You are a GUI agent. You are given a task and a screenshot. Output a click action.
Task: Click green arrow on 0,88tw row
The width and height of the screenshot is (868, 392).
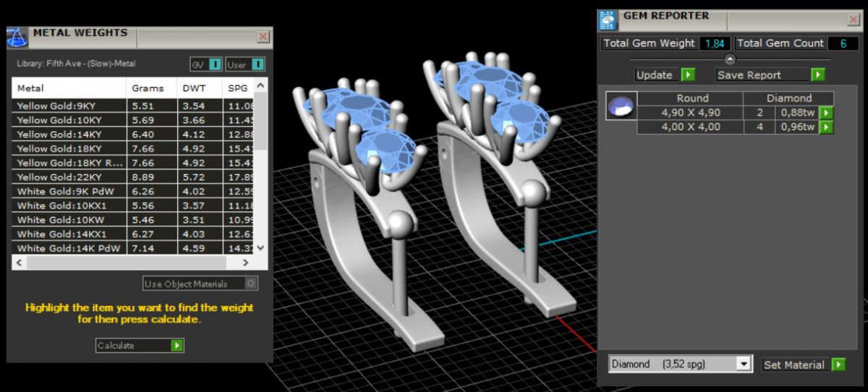[825, 113]
